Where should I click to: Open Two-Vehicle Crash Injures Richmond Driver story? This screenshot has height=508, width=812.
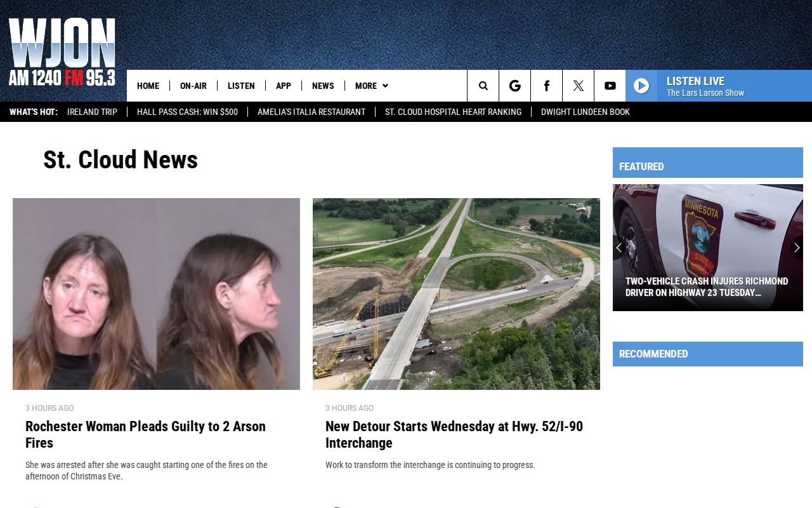pyautogui.click(x=707, y=287)
